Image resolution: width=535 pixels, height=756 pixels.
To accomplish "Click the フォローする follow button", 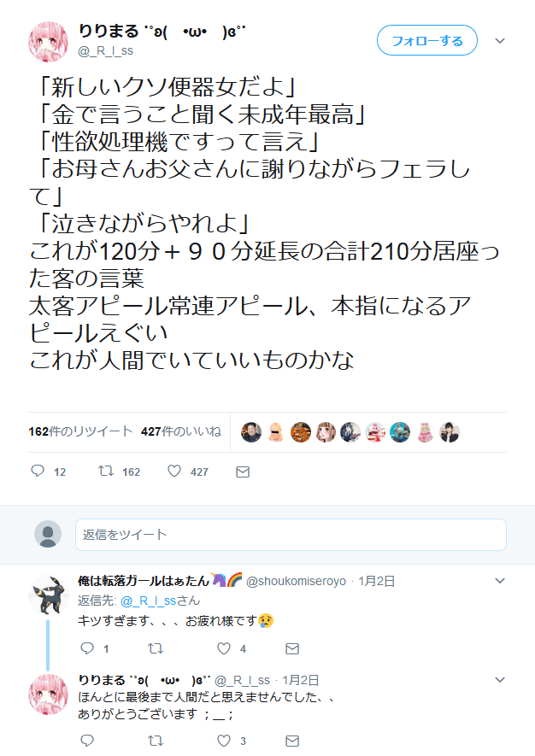I will (427, 40).
